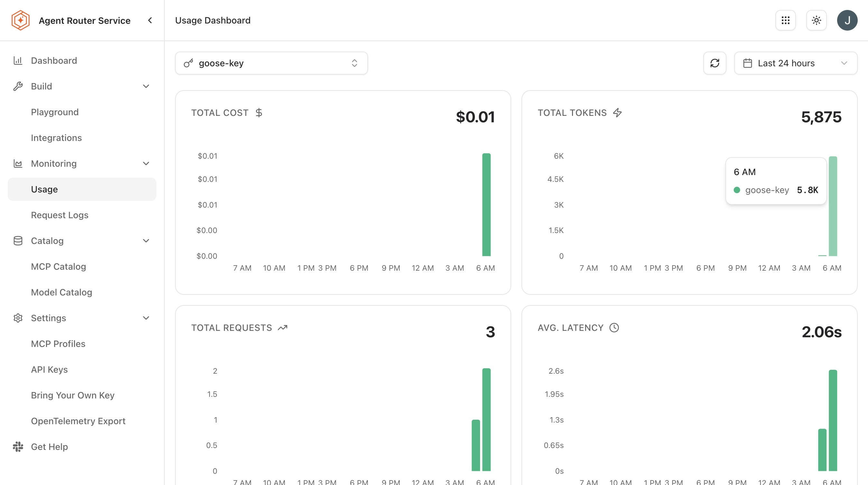
Task: Click the dollar sign icon on Total Cost
Action: coord(259,113)
